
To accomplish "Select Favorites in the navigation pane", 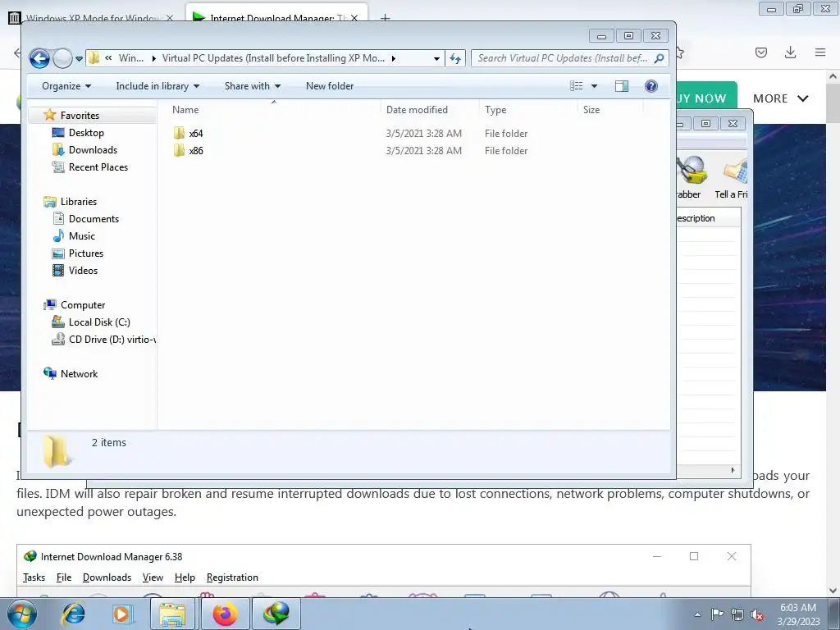I will (x=80, y=115).
